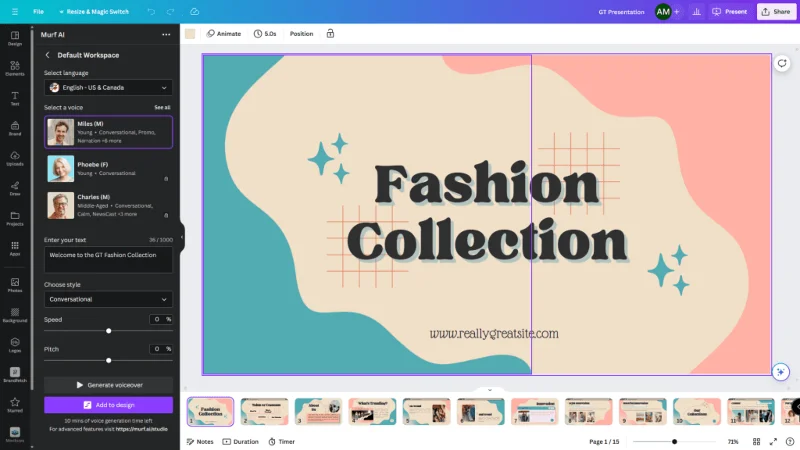
Task: Select page 4 What's Trending thumbnail
Action: [372, 411]
